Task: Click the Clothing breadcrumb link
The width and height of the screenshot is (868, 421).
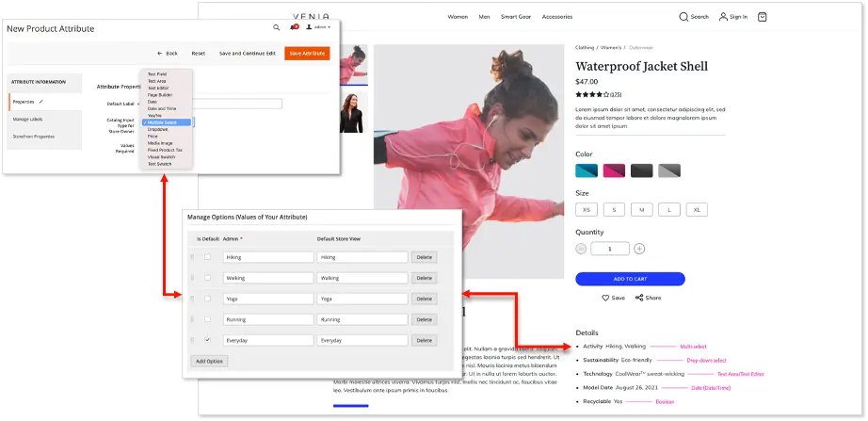Action: point(585,48)
